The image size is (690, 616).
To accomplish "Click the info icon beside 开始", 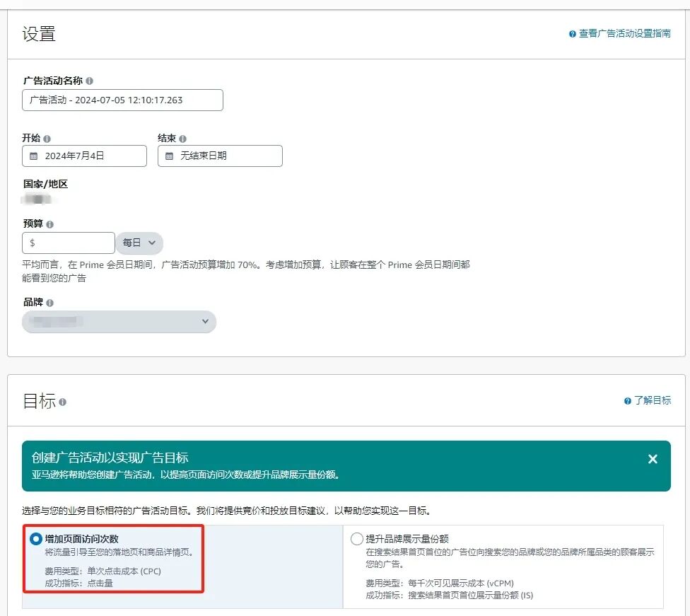I will (47, 139).
